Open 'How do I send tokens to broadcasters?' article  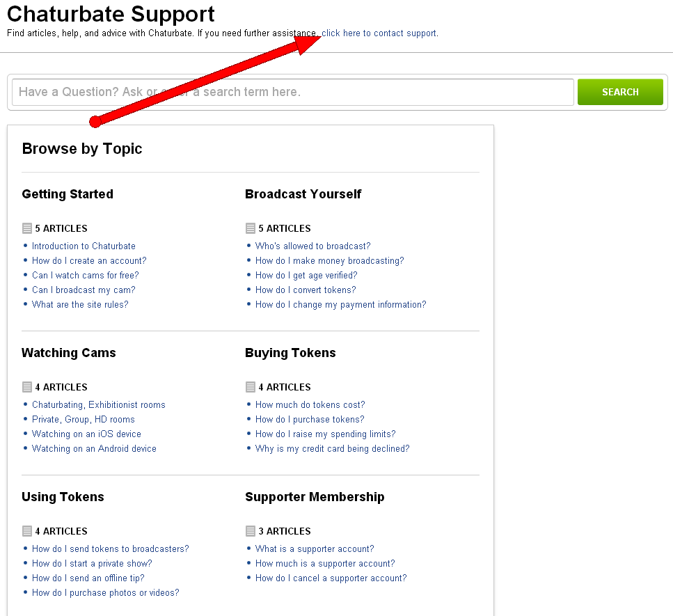pyautogui.click(x=110, y=549)
